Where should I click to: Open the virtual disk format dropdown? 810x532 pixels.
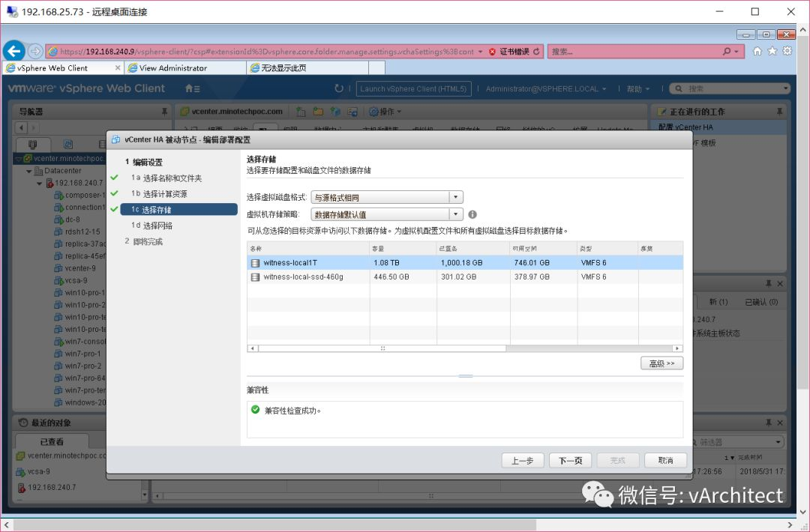(456, 197)
